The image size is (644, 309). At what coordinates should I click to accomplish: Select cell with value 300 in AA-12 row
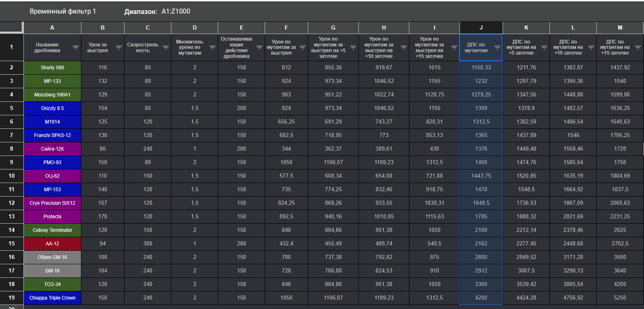point(148,243)
